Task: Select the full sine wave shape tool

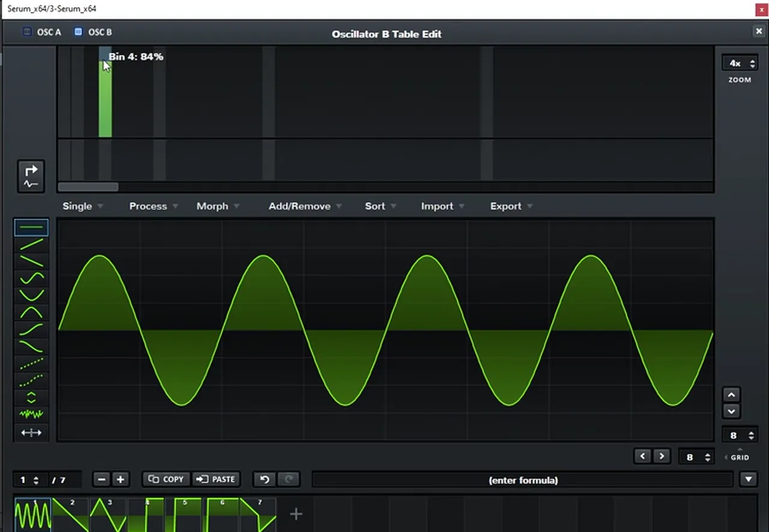Action: (x=31, y=278)
